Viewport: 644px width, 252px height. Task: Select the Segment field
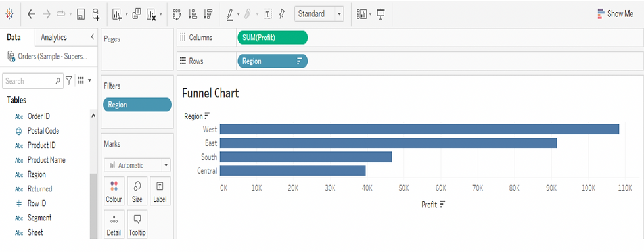point(39,218)
